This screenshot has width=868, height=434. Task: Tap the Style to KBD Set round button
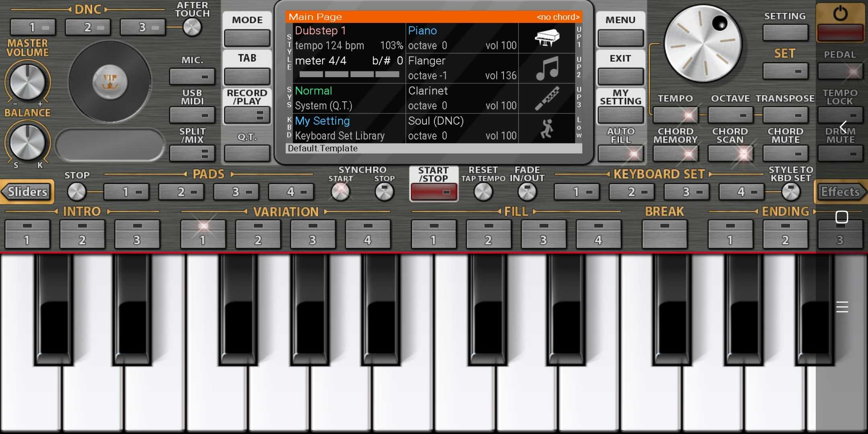point(791,192)
